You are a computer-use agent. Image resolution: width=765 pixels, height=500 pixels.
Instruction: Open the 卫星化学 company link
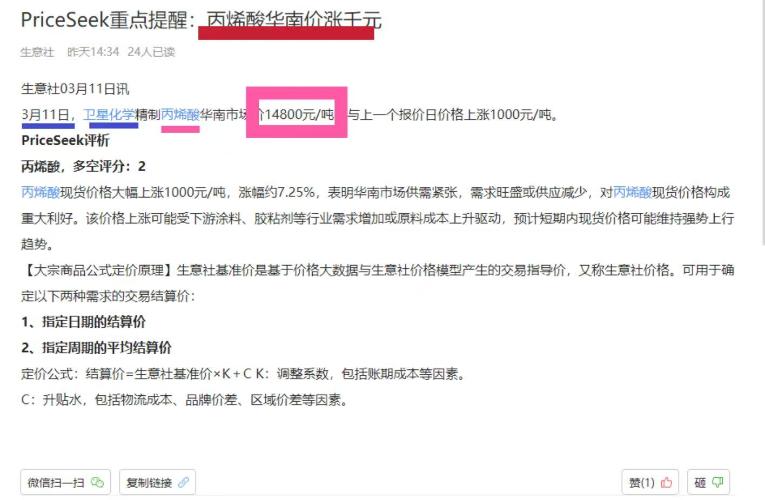[x=109, y=115]
